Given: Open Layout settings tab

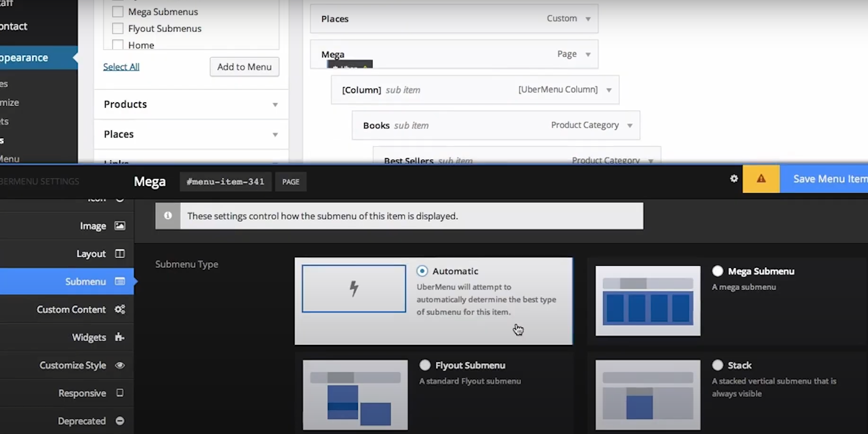Looking at the screenshot, I should (91, 254).
